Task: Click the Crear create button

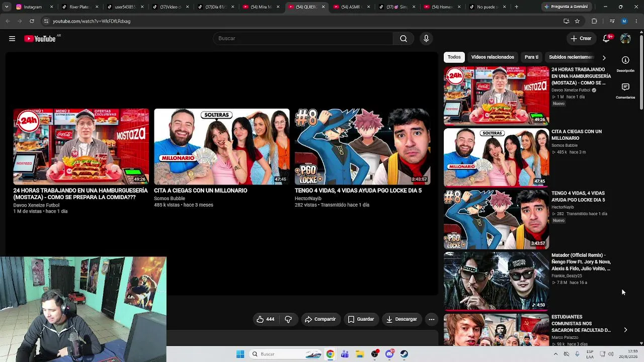Action: click(581, 39)
